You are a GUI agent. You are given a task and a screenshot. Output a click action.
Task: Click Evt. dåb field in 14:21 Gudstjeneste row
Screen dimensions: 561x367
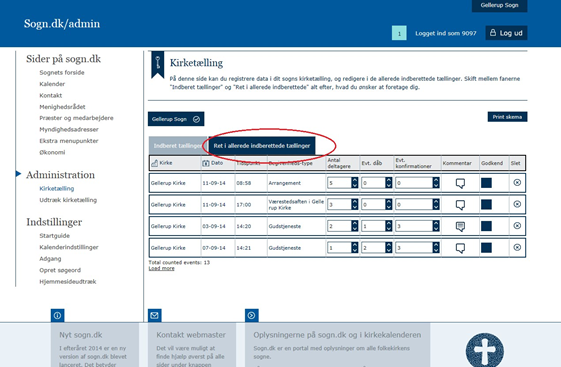coord(373,248)
